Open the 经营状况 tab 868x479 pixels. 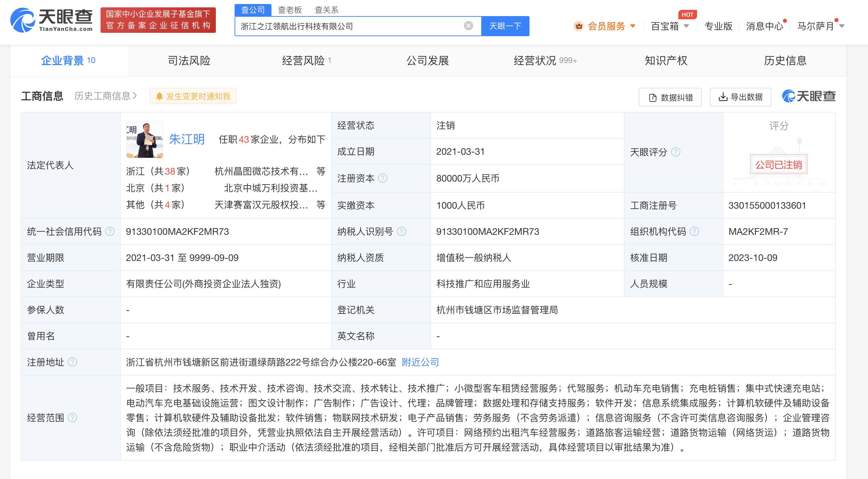pos(545,61)
